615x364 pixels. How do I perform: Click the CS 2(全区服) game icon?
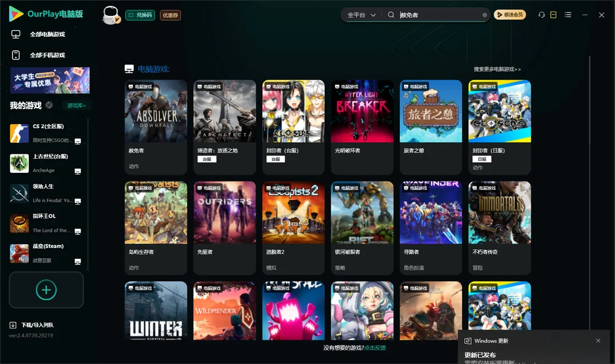tap(19, 133)
